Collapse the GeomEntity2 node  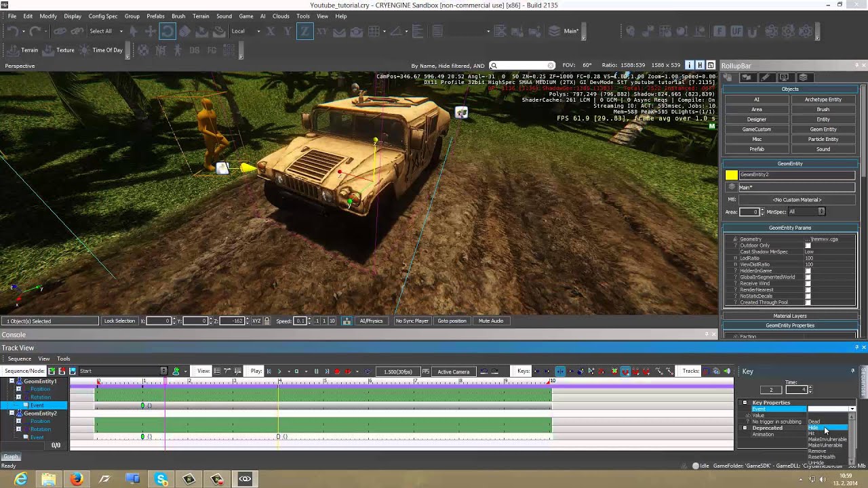tap(11, 413)
